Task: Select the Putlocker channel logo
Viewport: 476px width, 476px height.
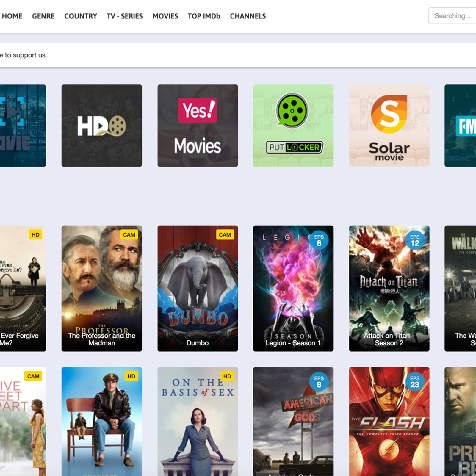Action: (293, 126)
